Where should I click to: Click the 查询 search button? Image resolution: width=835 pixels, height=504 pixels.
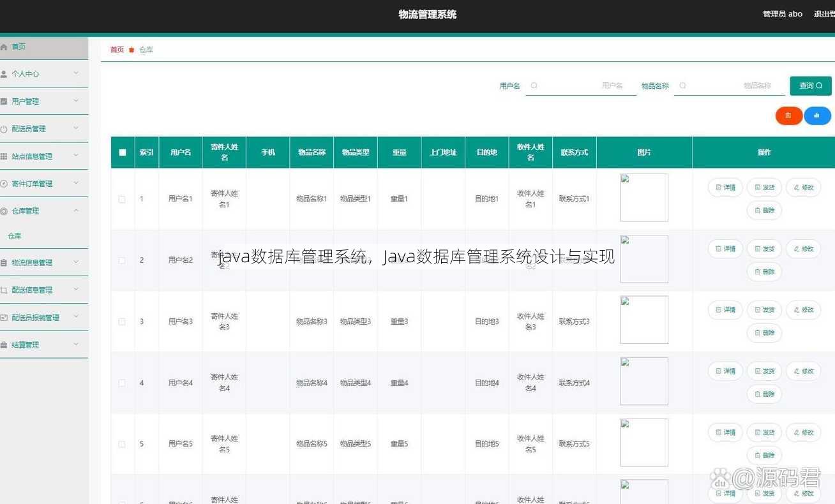(x=811, y=85)
